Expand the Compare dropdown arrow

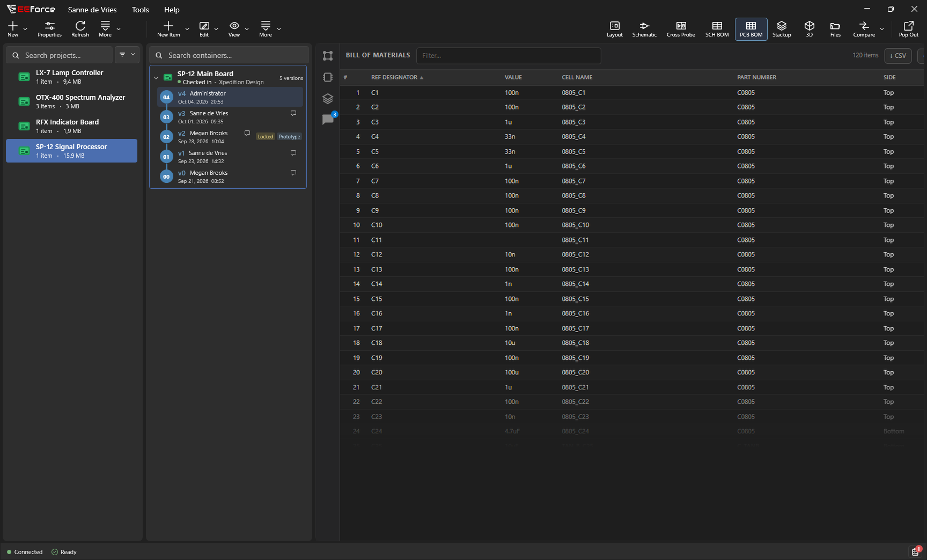pos(882,29)
